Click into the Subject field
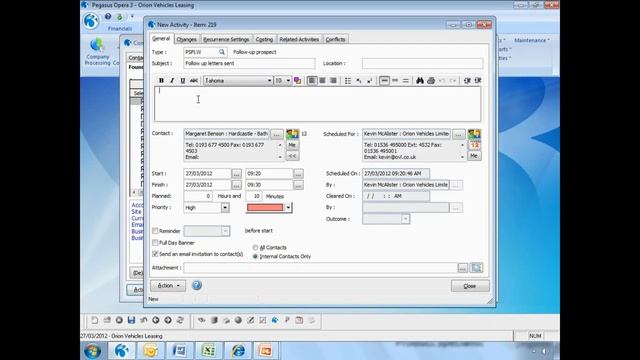The width and height of the screenshot is (640, 360). pos(249,63)
